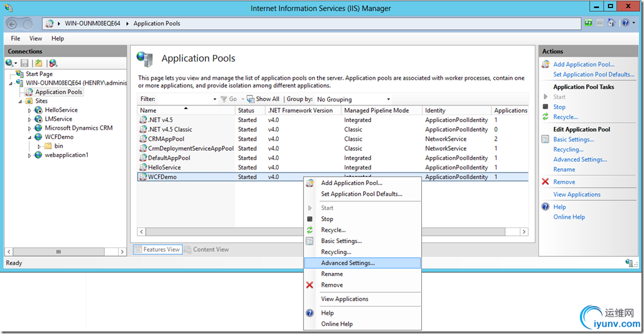Choose View Applications in the context menu
Image resolution: width=644 pixels, height=334 pixels.
(362, 299)
